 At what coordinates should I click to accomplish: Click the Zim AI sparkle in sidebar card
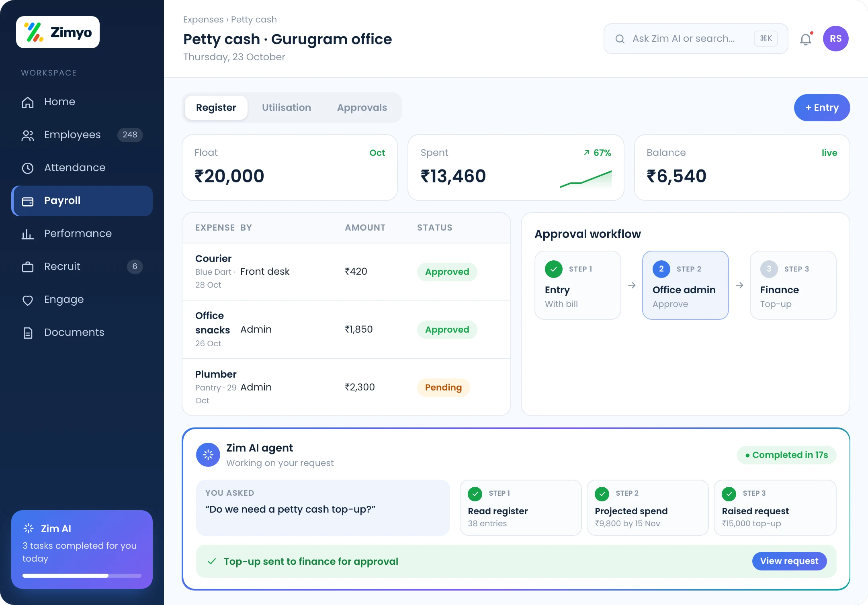pyautogui.click(x=29, y=528)
